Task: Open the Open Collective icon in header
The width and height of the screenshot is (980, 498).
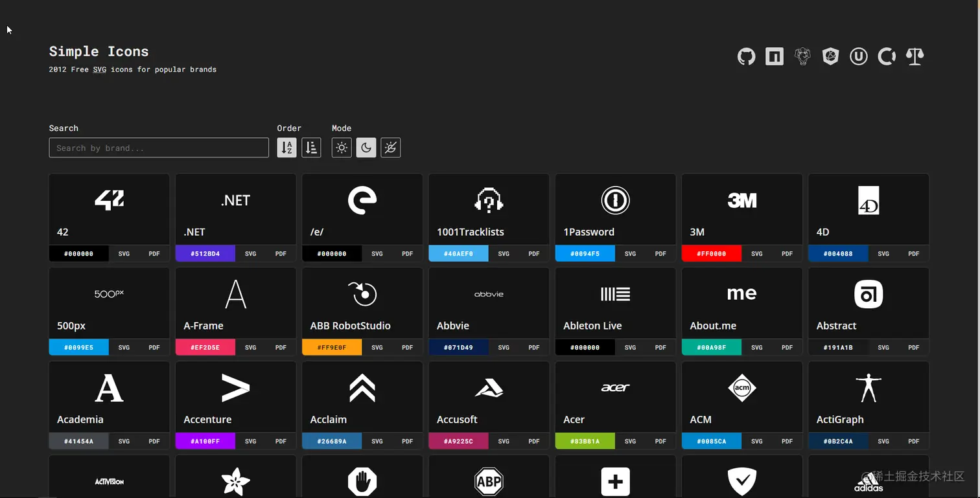Action: coord(887,57)
